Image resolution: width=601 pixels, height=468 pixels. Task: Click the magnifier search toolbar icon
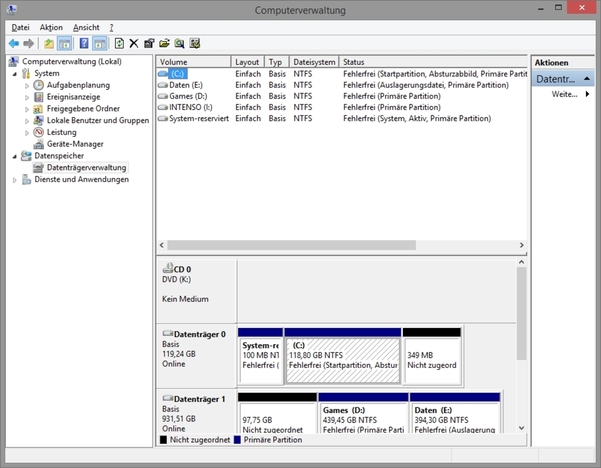click(x=179, y=44)
